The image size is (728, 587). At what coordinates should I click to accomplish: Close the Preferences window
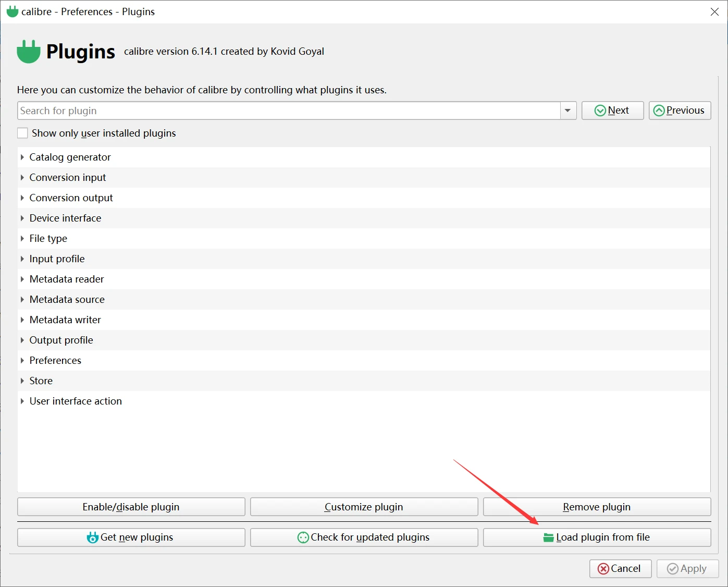pyautogui.click(x=714, y=11)
